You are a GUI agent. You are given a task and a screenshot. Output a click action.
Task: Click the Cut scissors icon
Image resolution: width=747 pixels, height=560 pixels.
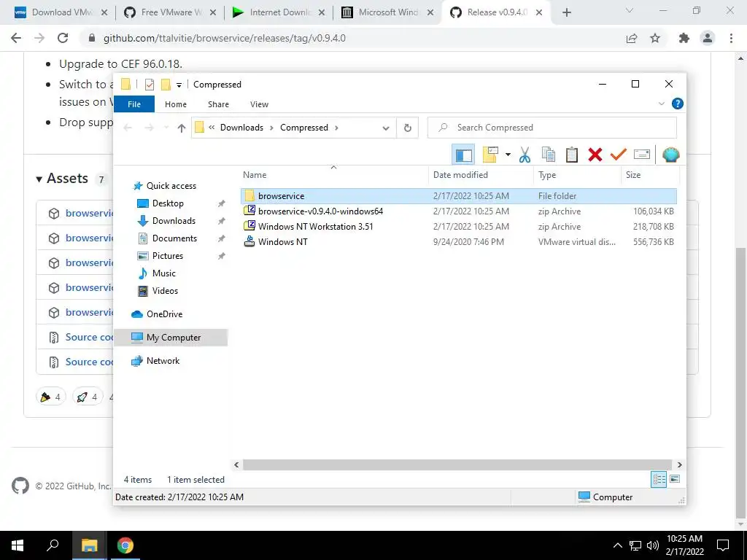click(x=525, y=155)
